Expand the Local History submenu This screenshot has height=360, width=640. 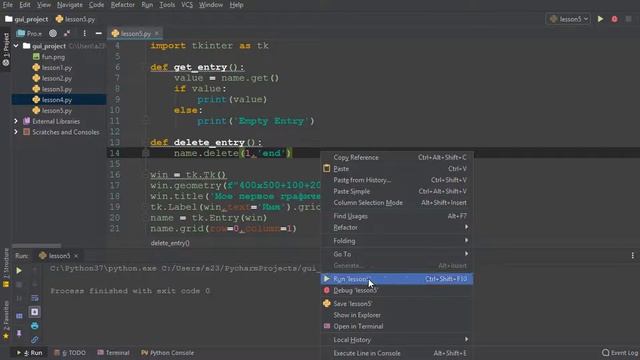coord(397,340)
